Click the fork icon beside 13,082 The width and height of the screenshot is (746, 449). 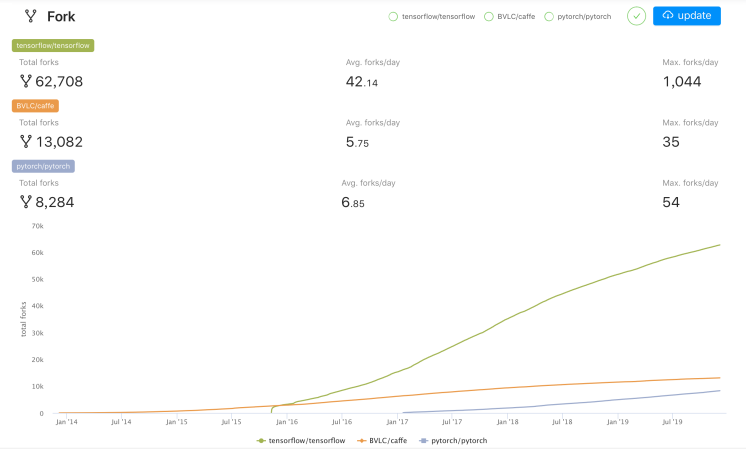pyautogui.click(x=26, y=142)
